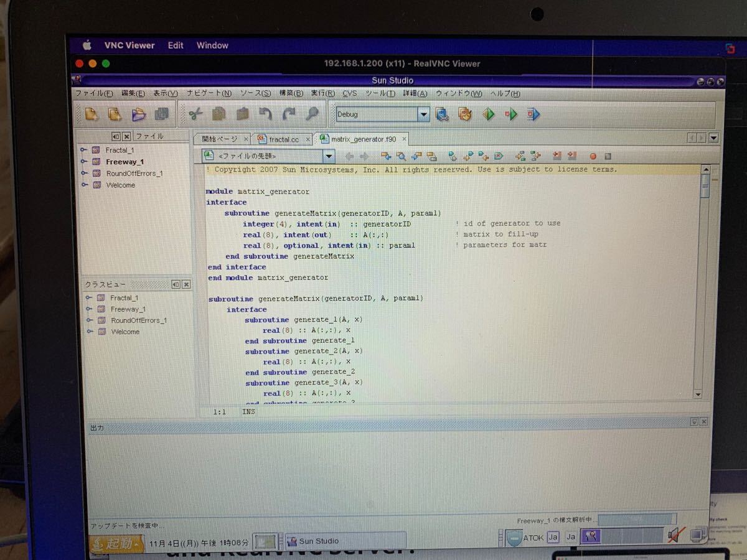The height and width of the screenshot is (560, 747).
Task: Click the Find magnifier icon in main toolbar
Action: click(x=312, y=114)
